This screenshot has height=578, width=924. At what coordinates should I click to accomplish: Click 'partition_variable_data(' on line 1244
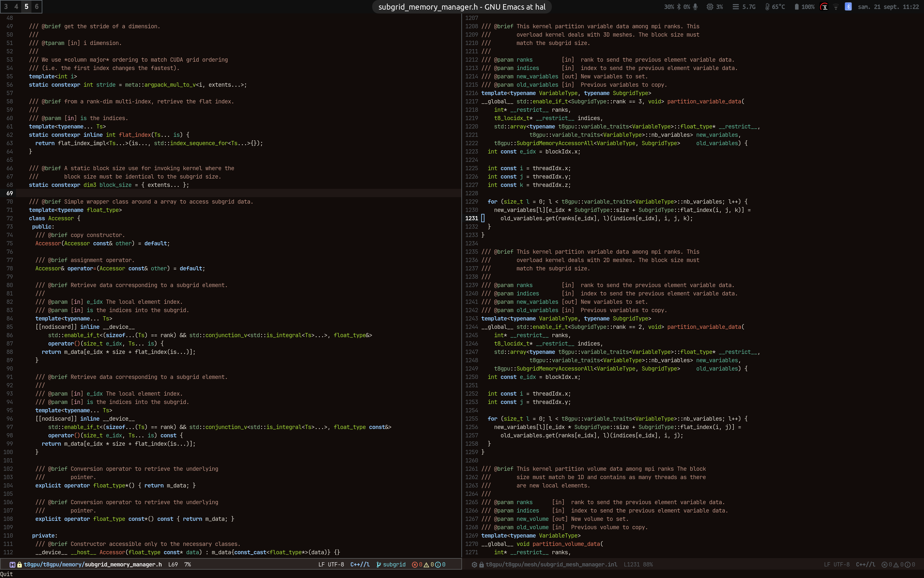706,327
